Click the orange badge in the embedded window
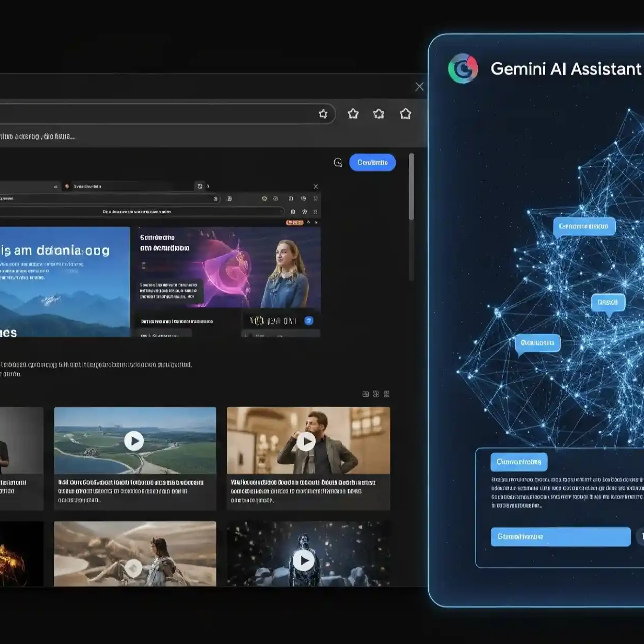The image size is (644, 644). click(x=294, y=222)
